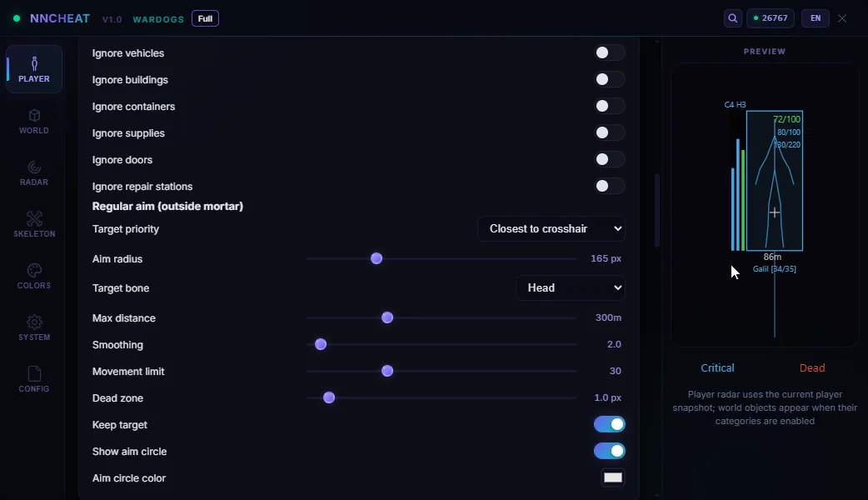
Task: Click the Aim radius slider handle
Action: [377, 258]
